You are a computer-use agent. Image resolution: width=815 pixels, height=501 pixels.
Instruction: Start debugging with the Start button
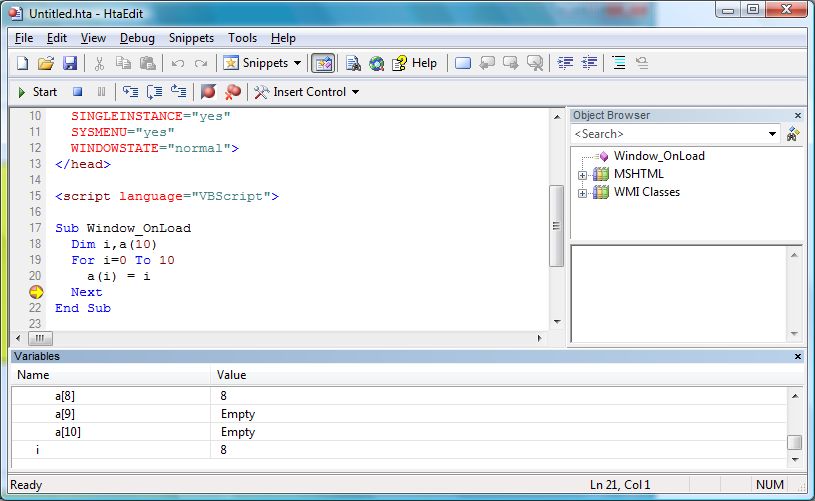click(x=37, y=92)
